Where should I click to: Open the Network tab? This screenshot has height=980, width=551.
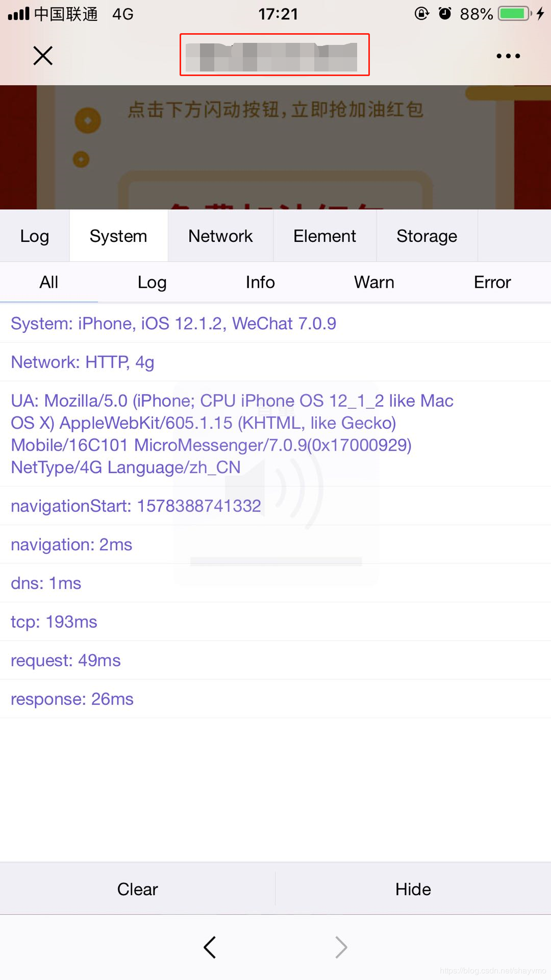click(220, 236)
